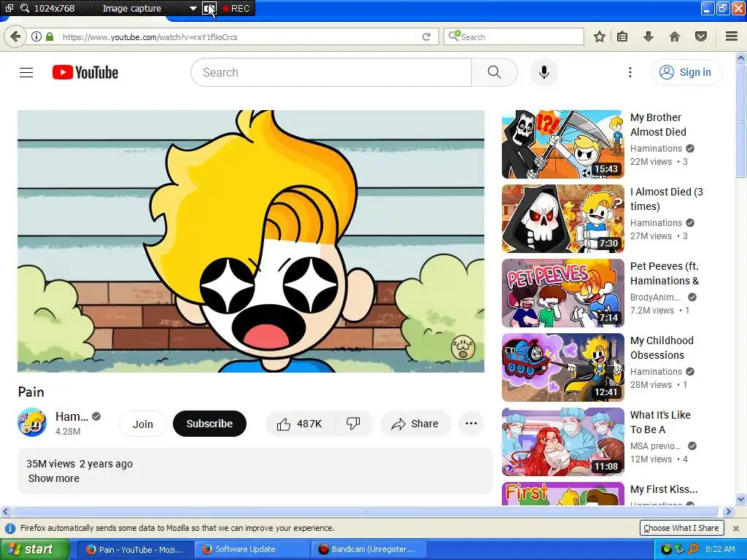Open My Childhood Obsessions thumbnail

coord(562,367)
